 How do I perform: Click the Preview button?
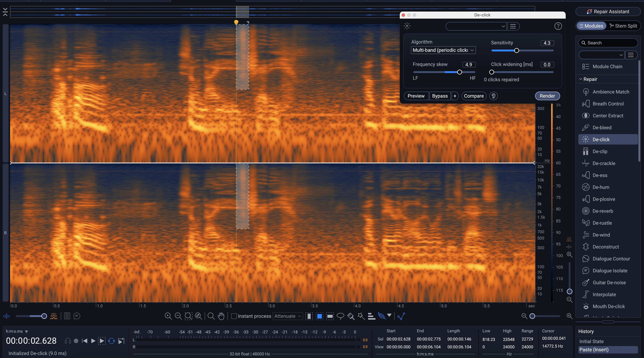tap(416, 96)
